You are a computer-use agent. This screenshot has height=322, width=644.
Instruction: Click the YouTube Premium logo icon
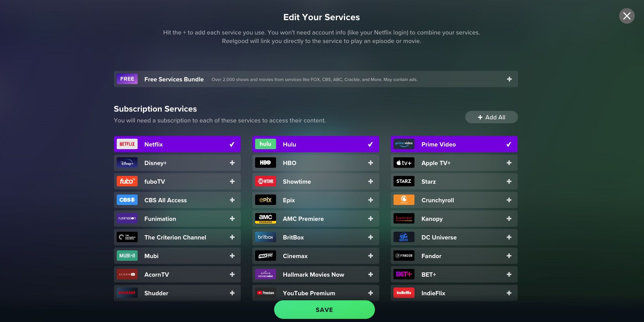pyautogui.click(x=266, y=293)
